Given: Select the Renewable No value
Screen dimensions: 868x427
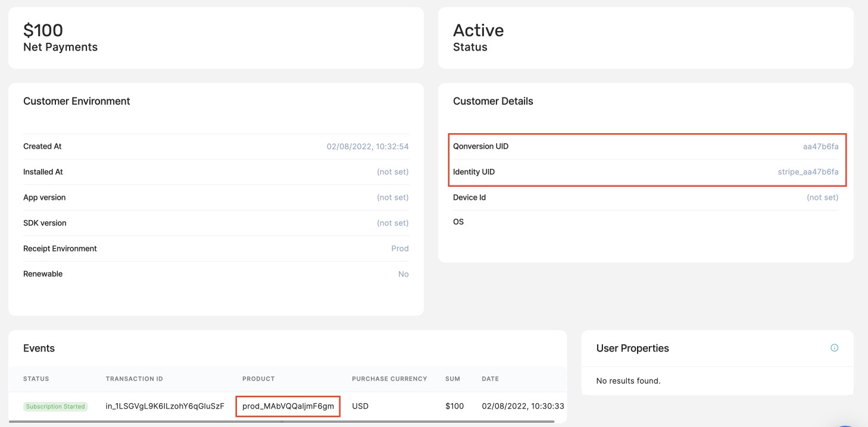Looking at the screenshot, I should tap(404, 274).
